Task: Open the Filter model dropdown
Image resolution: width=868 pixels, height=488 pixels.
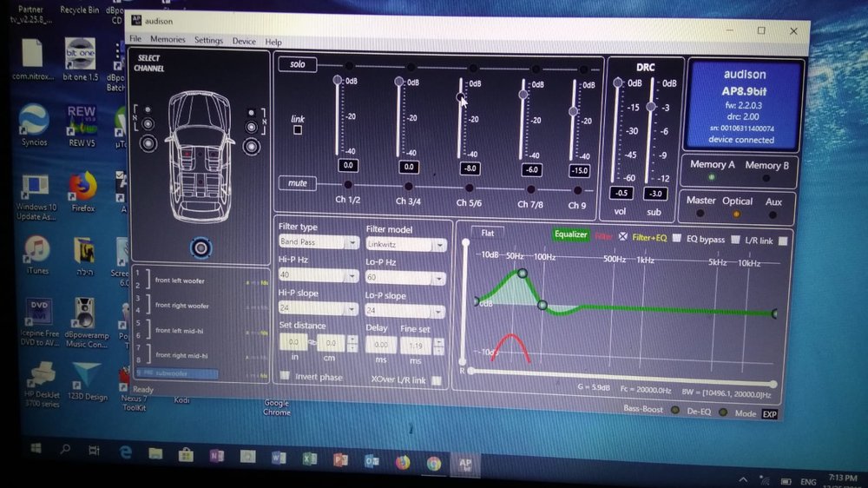Action: coord(405,244)
